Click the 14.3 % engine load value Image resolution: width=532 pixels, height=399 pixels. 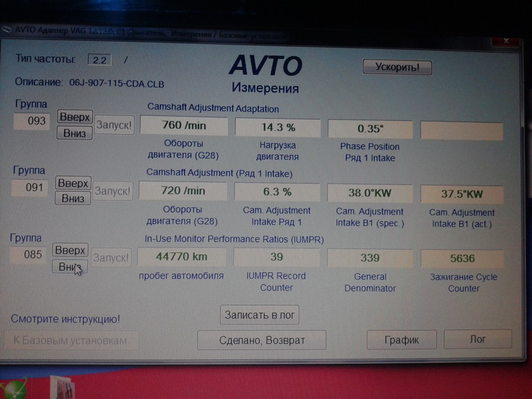tap(278, 127)
